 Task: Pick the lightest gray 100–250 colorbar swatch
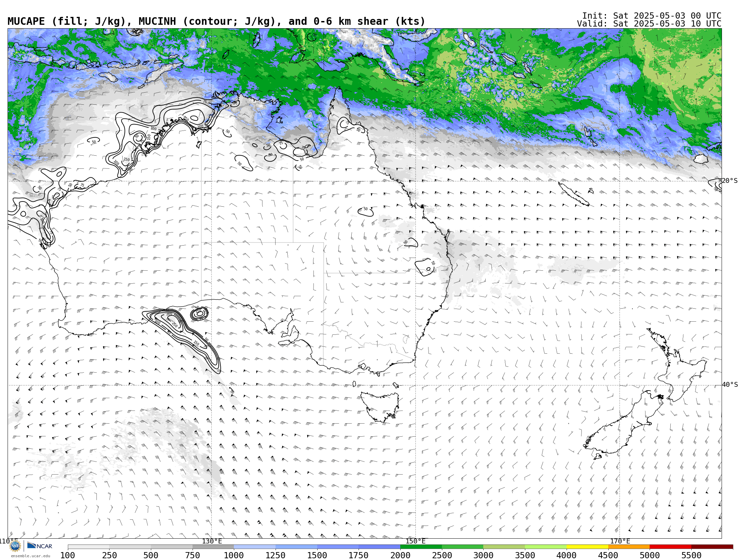89,547
